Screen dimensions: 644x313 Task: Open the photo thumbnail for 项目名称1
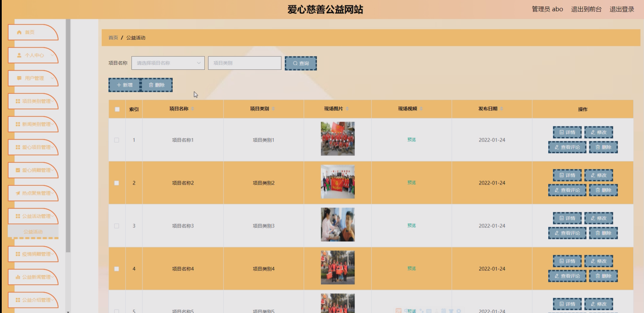(338, 139)
